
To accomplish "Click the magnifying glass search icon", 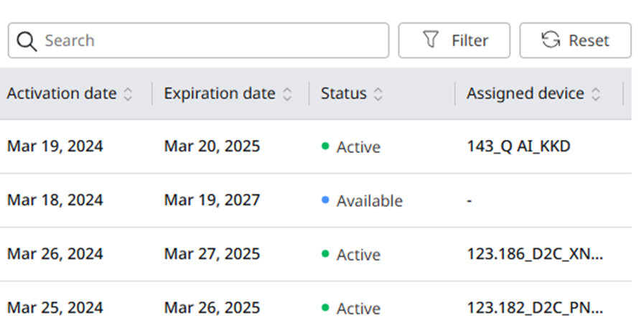I will click(27, 41).
